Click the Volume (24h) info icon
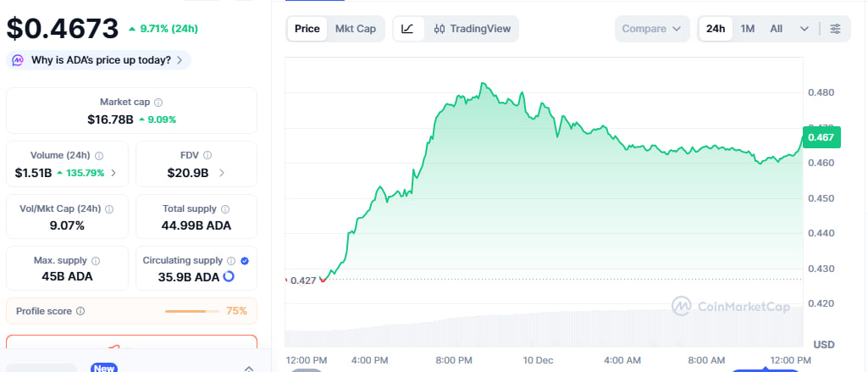This screenshot has height=372, width=868. 99,156
